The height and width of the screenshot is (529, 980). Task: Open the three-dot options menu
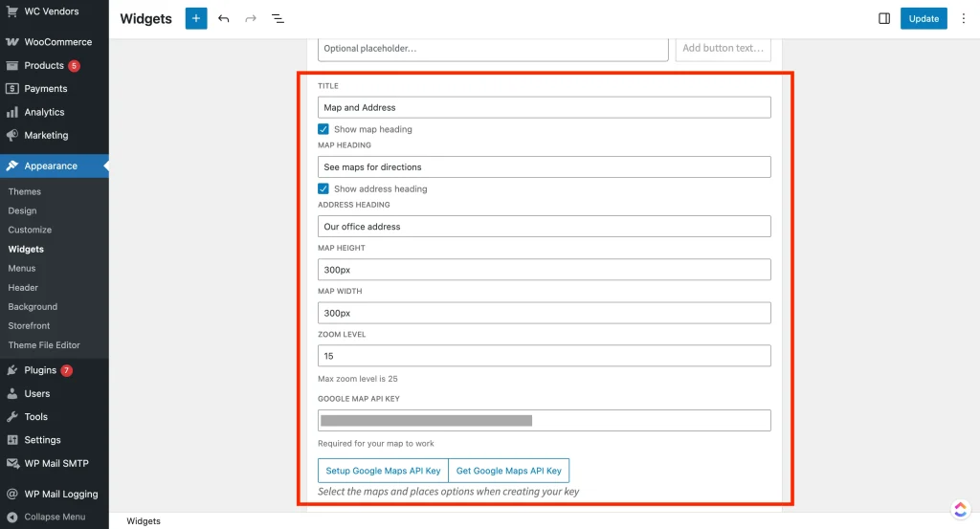pyautogui.click(x=964, y=18)
